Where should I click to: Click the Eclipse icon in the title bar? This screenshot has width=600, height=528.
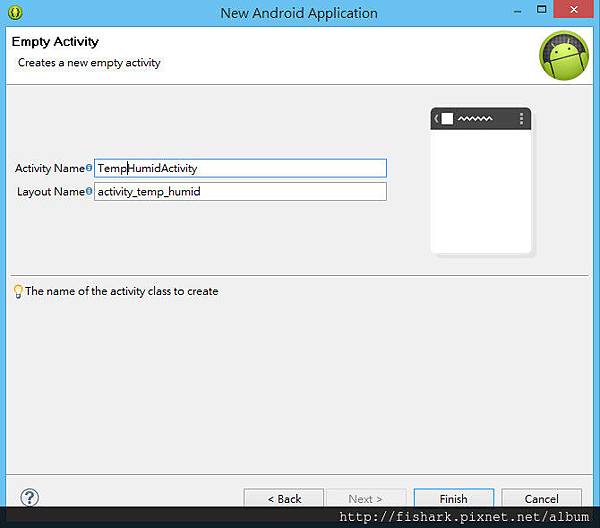pyautogui.click(x=15, y=13)
